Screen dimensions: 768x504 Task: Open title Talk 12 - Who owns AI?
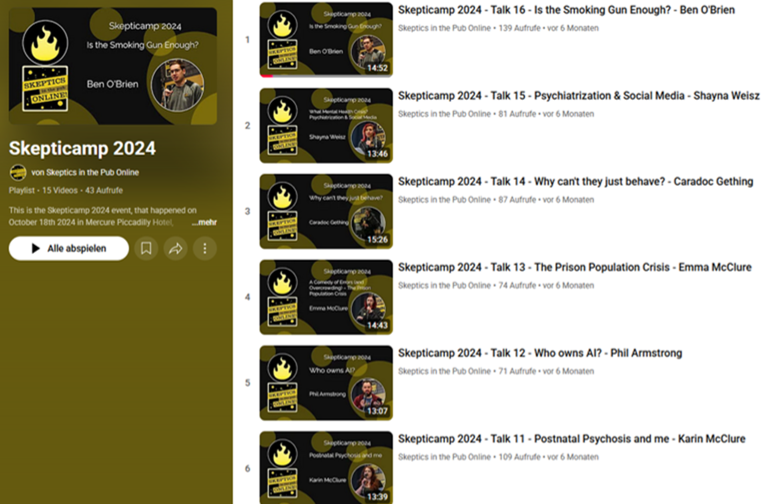tap(540, 353)
